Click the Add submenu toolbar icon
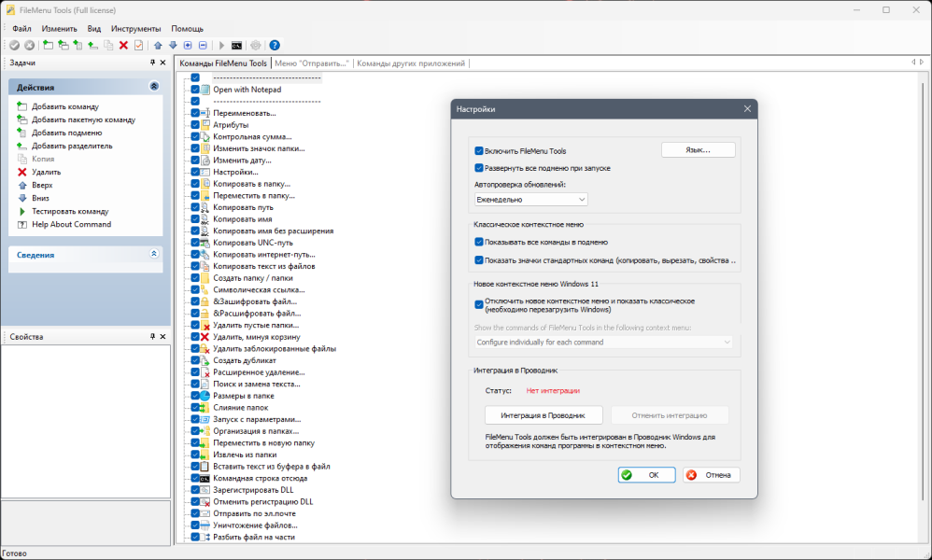932x560 pixels. (78, 45)
